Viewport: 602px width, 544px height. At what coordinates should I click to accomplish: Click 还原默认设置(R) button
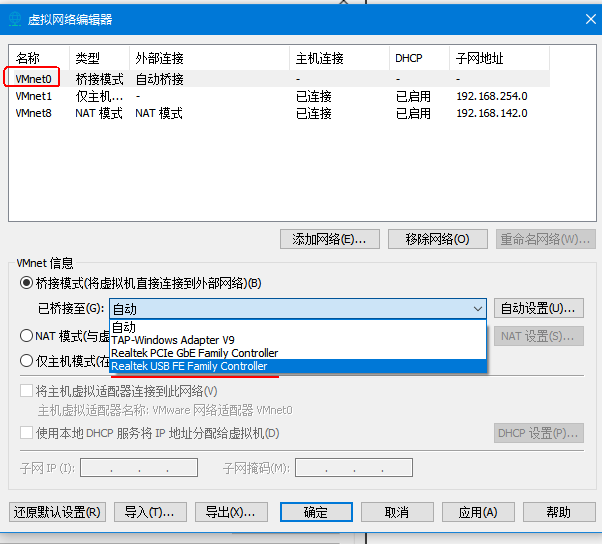pyautogui.click(x=57, y=512)
